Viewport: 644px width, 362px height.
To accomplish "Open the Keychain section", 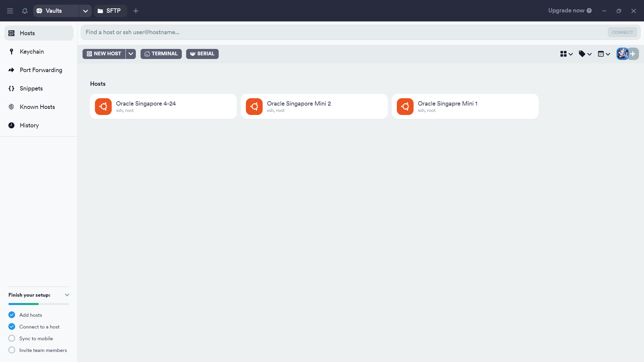I will pyautogui.click(x=32, y=51).
